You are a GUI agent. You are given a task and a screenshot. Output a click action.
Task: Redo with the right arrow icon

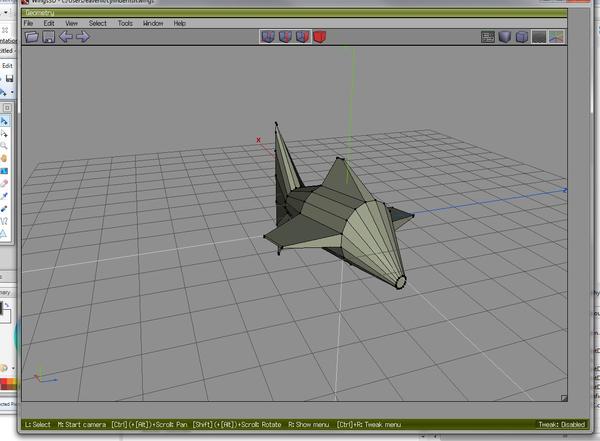click(83, 37)
